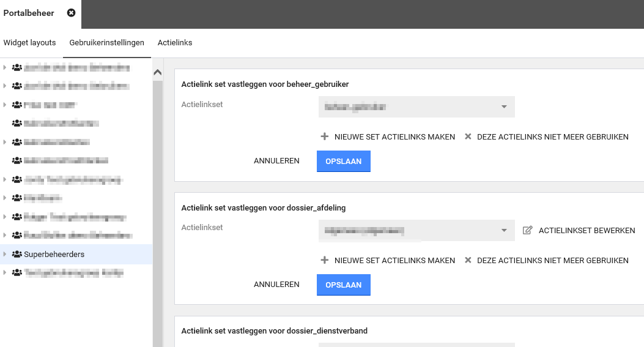
Task: Switch to the Widget layouts tab
Action: tap(29, 43)
